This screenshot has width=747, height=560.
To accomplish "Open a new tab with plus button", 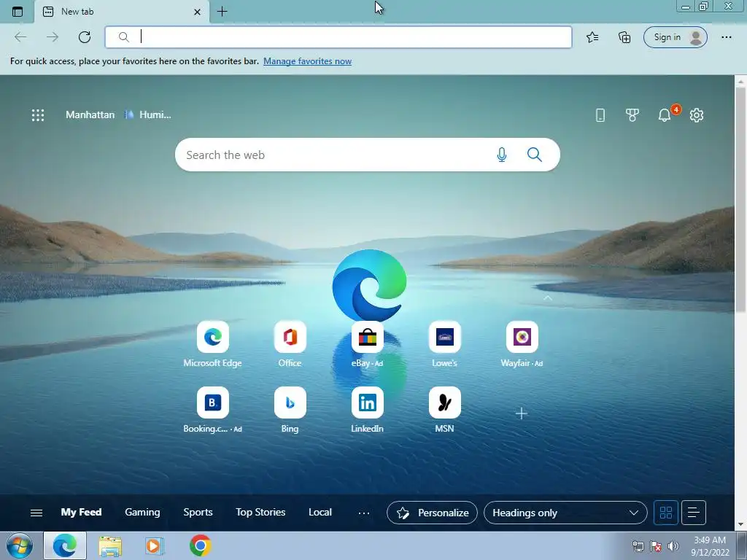I will pyautogui.click(x=222, y=12).
